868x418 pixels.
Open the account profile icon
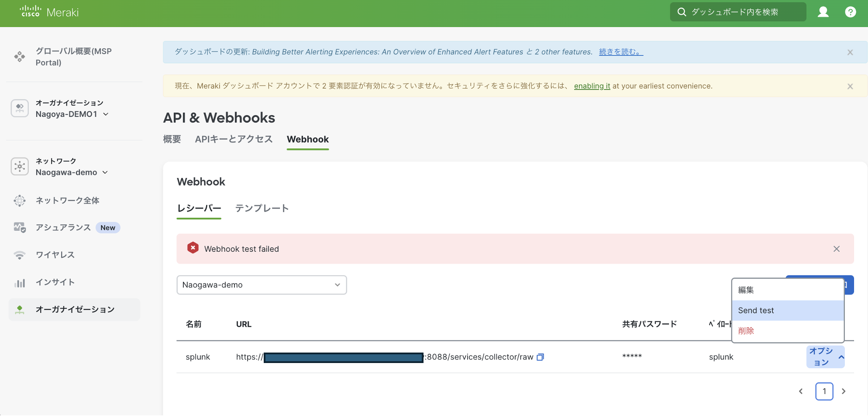823,12
